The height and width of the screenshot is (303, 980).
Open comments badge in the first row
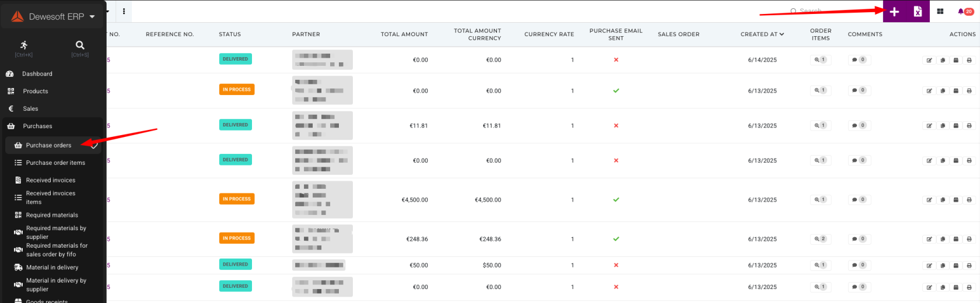[x=859, y=59]
